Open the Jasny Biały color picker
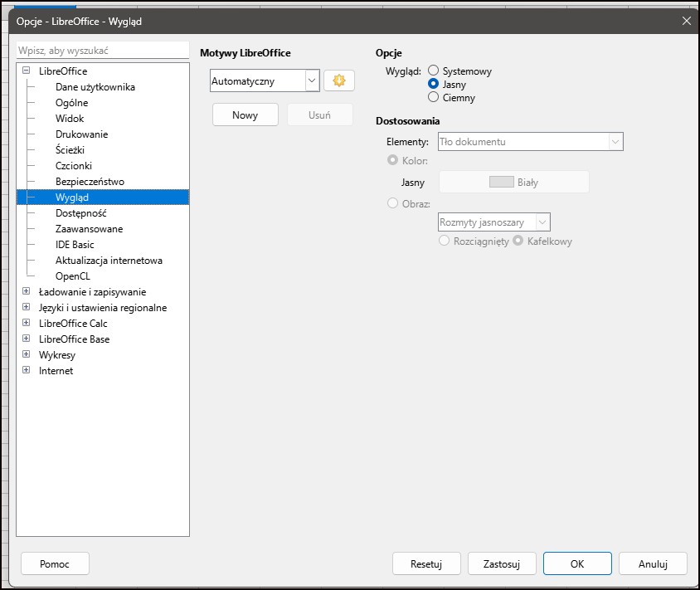 pos(514,182)
